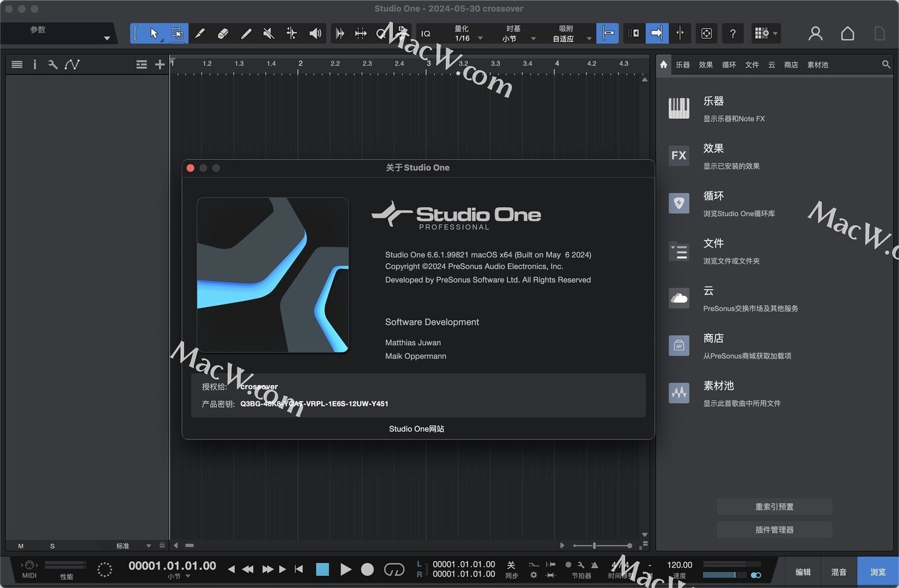The image size is (899, 588).
Task: Open the 混音 mixer view
Action: (x=839, y=572)
